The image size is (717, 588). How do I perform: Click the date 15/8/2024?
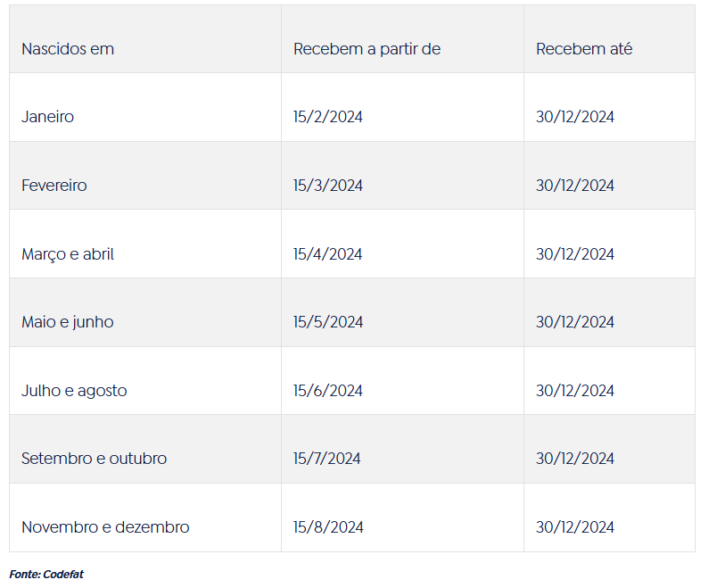(328, 527)
